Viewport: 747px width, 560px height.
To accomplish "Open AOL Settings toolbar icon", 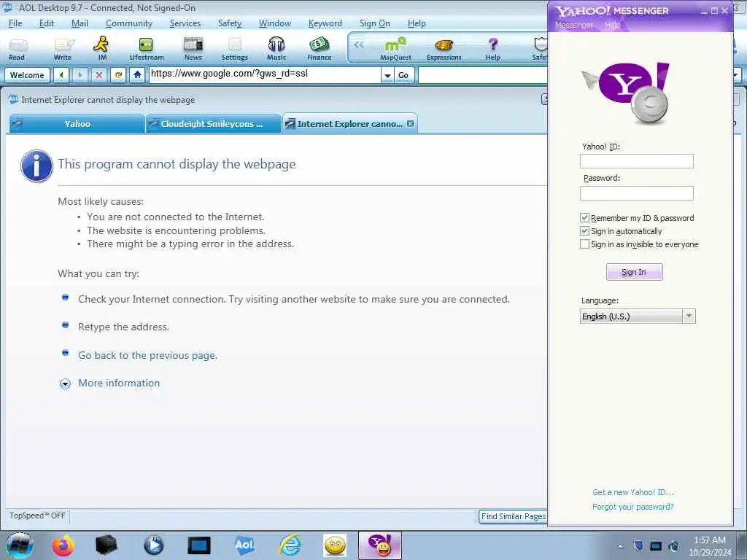I will (x=234, y=49).
